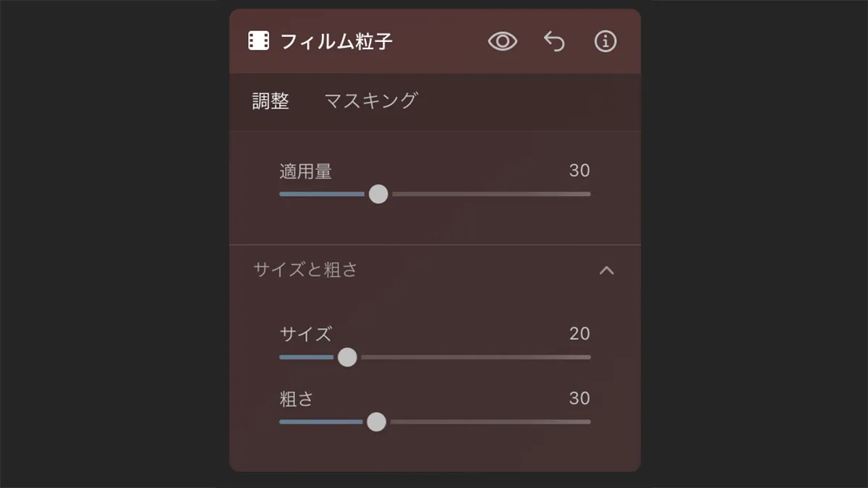
Task: Switch to the マスキング tab
Action: coord(371,100)
